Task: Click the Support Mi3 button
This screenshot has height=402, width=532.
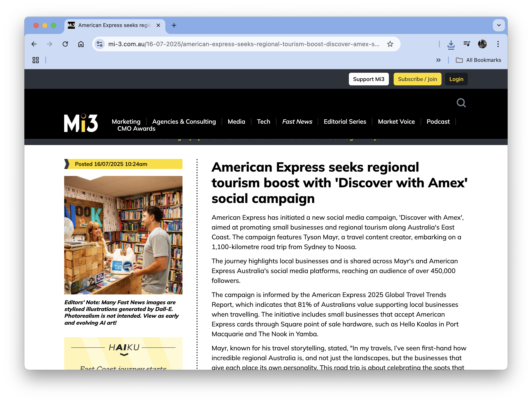Action: point(369,79)
